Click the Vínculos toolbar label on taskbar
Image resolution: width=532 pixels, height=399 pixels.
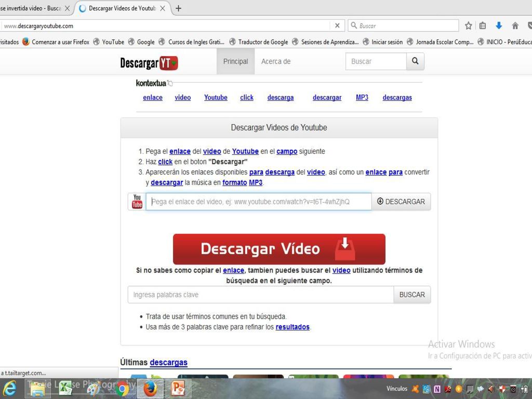pyautogui.click(x=396, y=389)
